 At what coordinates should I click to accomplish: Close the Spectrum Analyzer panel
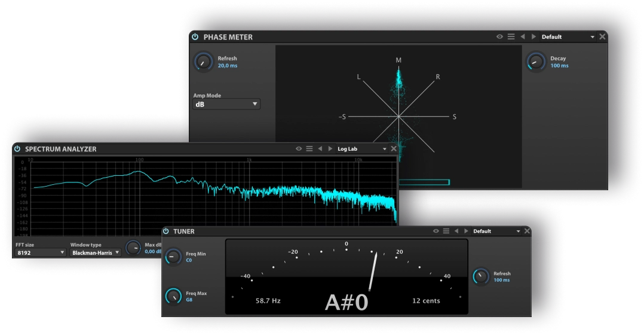393,149
